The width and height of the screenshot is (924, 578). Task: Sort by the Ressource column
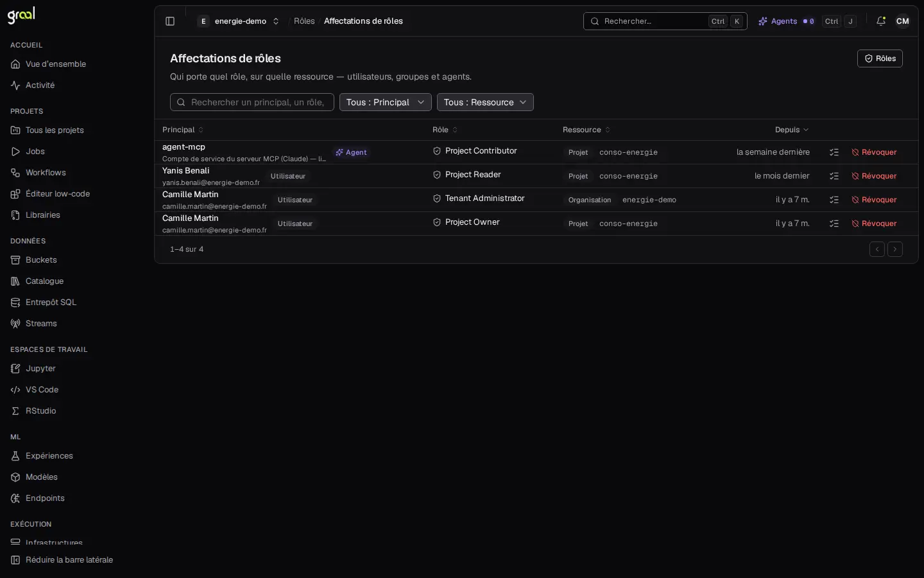586,130
